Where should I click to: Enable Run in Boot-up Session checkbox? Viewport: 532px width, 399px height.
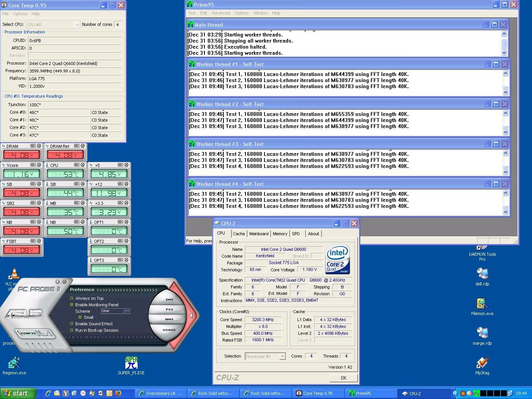coord(71,330)
